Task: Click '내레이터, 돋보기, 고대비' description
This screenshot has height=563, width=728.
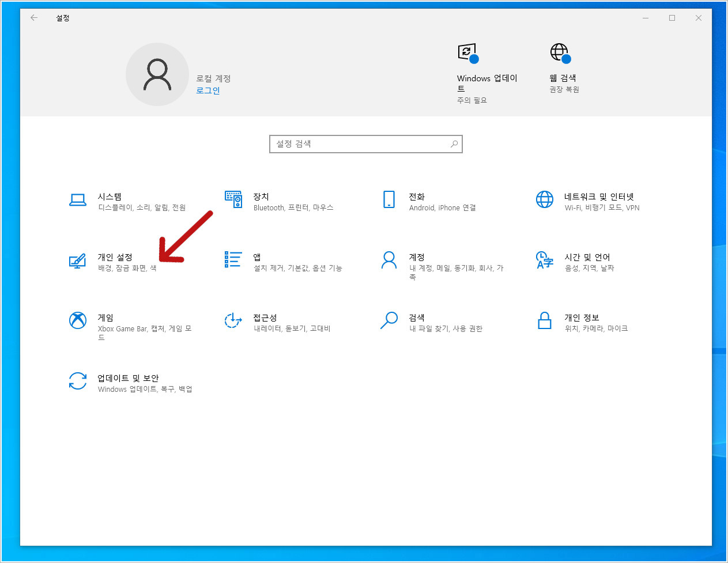Action: click(292, 328)
